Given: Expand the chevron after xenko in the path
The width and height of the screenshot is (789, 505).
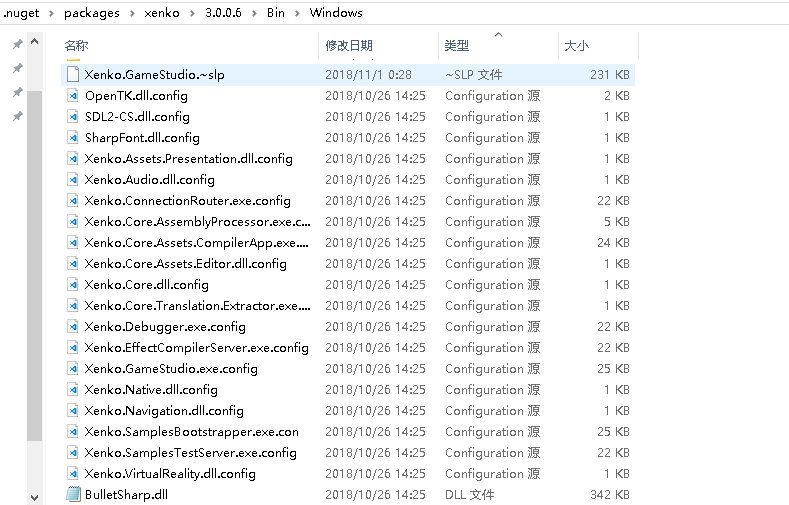Looking at the screenshot, I should [192, 13].
